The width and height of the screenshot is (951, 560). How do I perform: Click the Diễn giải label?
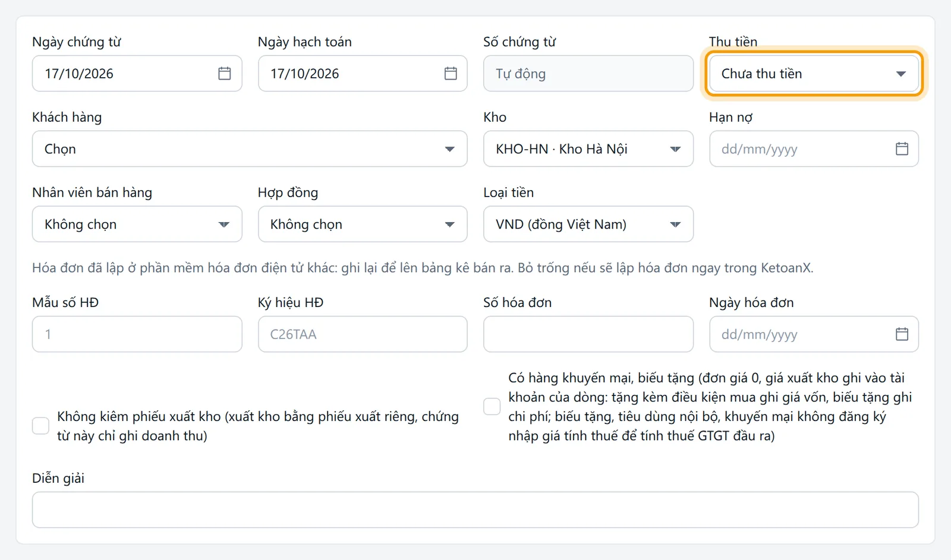click(x=58, y=478)
